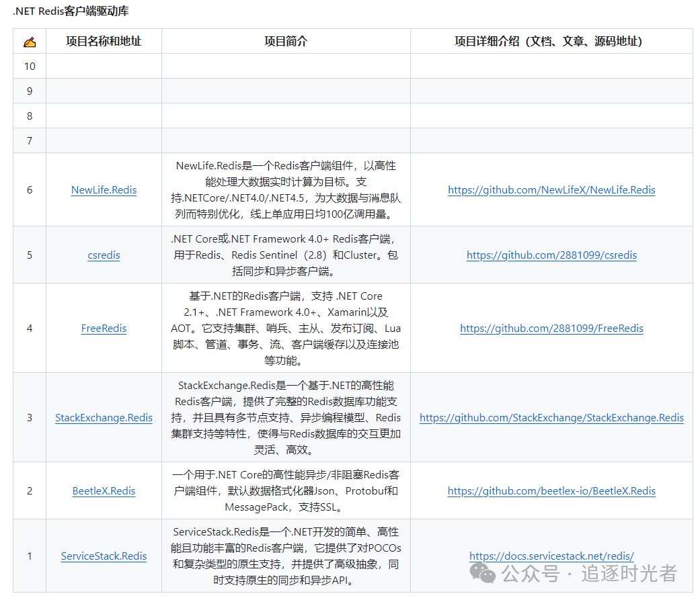The width and height of the screenshot is (700, 602).
Task: Open the BeetleX.Redis project link
Action: 104,491
